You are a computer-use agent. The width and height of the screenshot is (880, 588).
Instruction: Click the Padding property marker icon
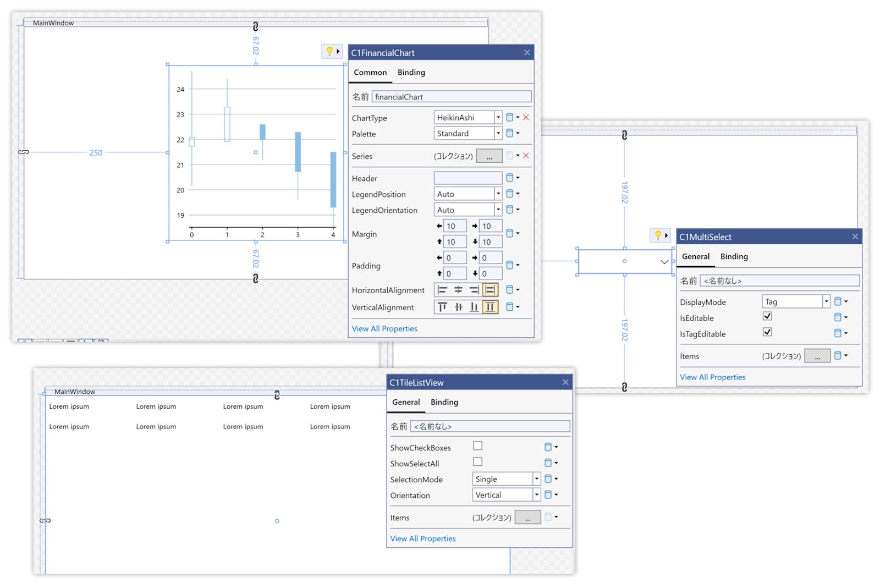[510, 265]
